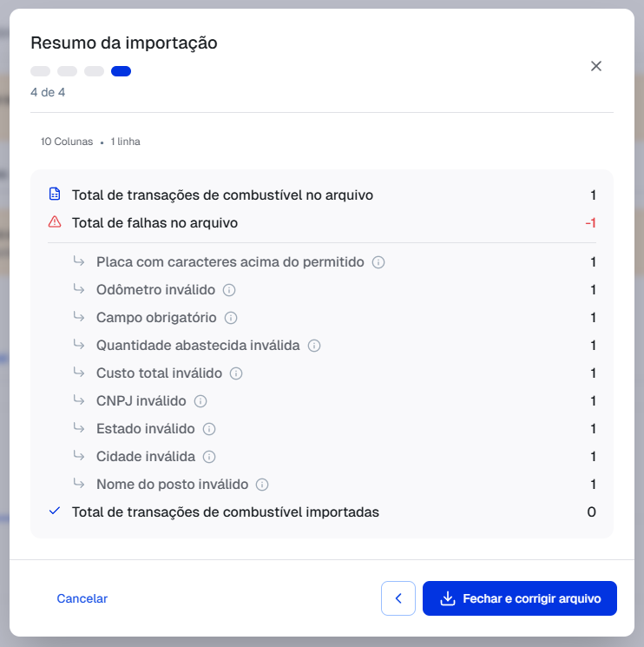
Task: Select the first step progress indicator
Action: coord(41,71)
